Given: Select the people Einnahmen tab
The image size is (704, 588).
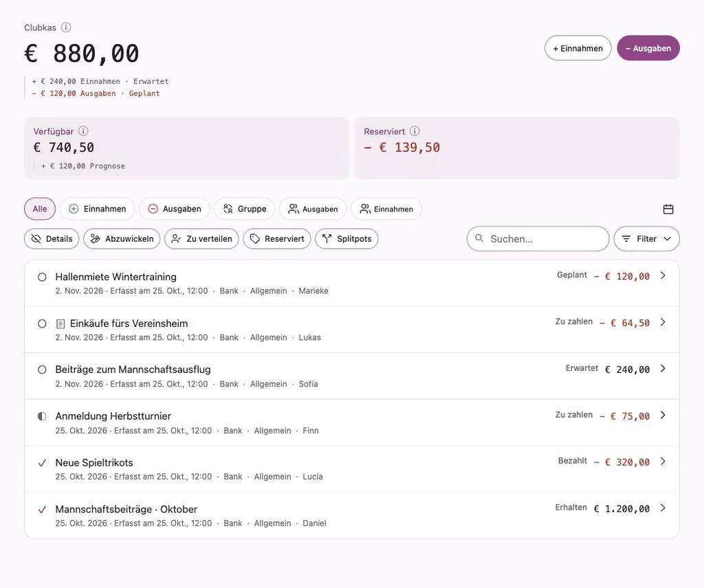Looking at the screenshot, I should [x=386, y=209].
